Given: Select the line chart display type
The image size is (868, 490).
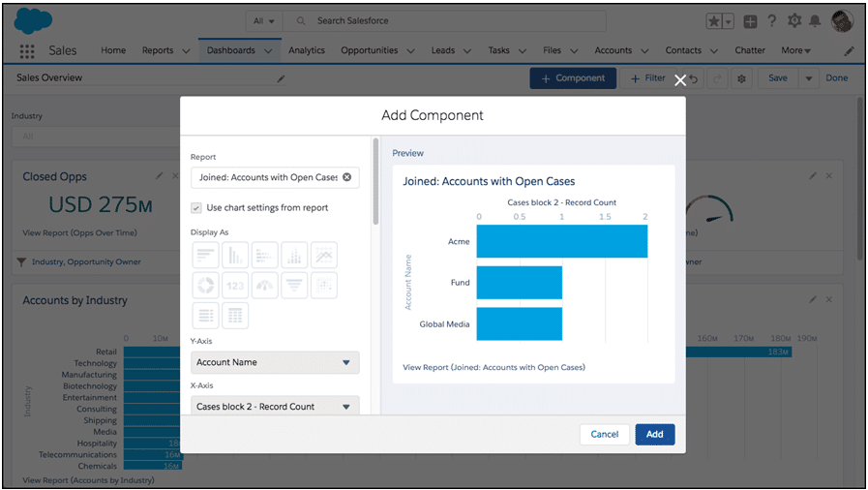Looking at the screenshot, I should (323, 255).
